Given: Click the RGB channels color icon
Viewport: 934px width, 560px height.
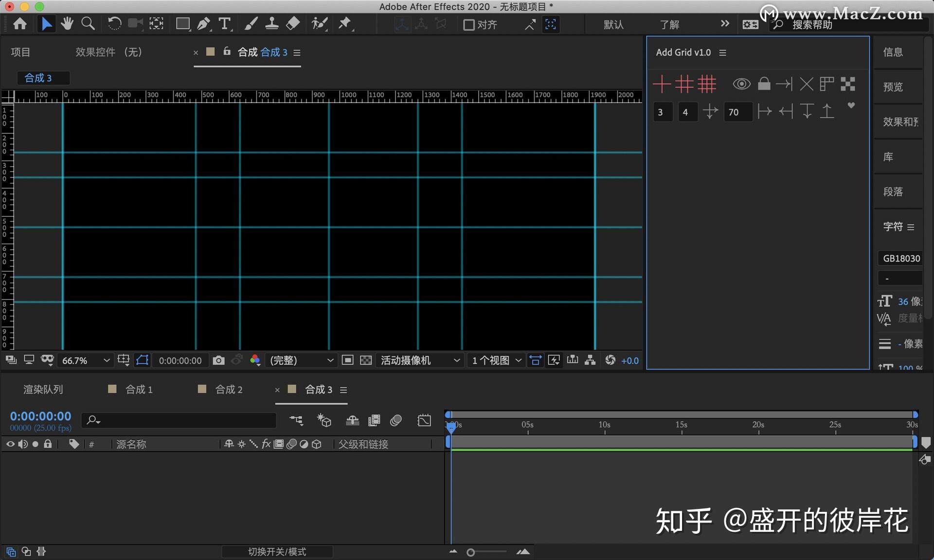Looking at the screenshot, I should [255, 360].
